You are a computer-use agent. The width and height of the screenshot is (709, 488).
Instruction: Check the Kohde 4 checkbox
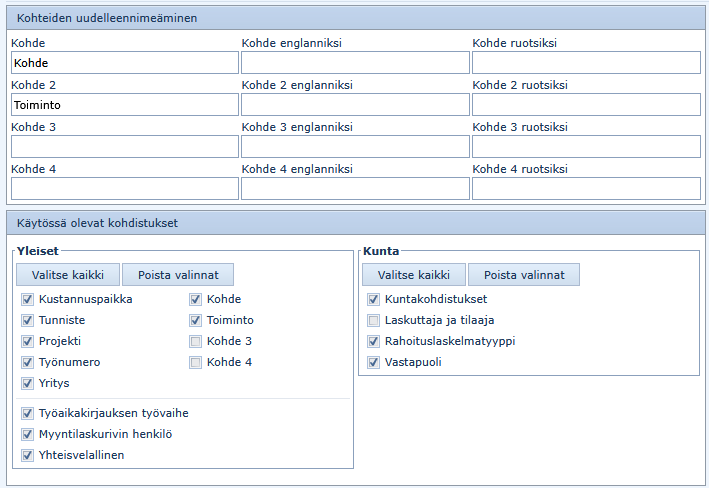coord(196,362)
